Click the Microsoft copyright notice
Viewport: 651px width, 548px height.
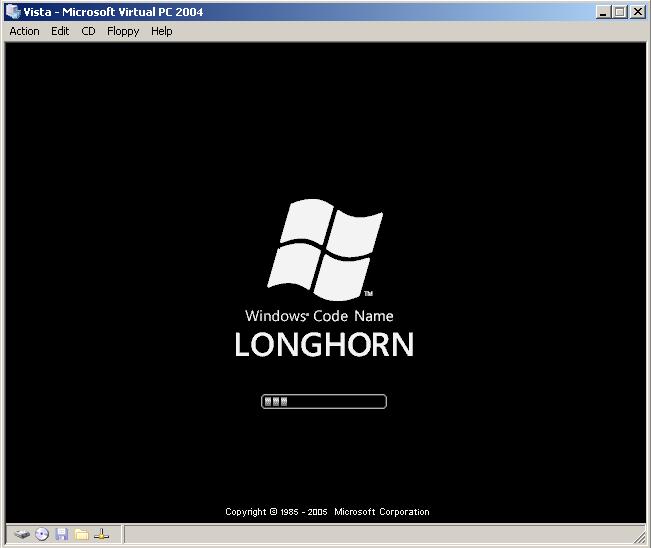(327, 511)
